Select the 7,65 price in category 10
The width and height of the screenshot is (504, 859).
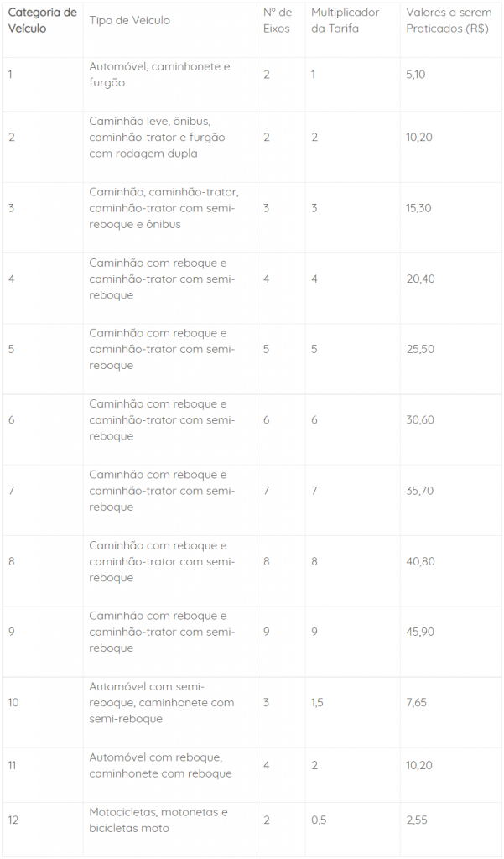[416, 702]
